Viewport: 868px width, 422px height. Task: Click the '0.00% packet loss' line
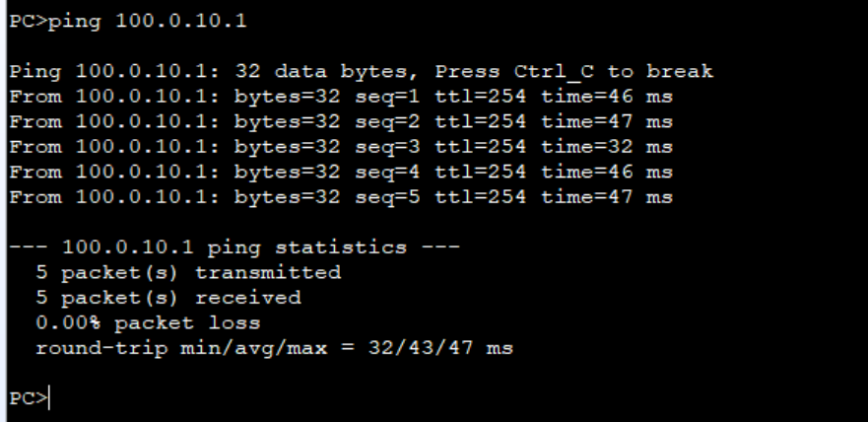point(148,322)
